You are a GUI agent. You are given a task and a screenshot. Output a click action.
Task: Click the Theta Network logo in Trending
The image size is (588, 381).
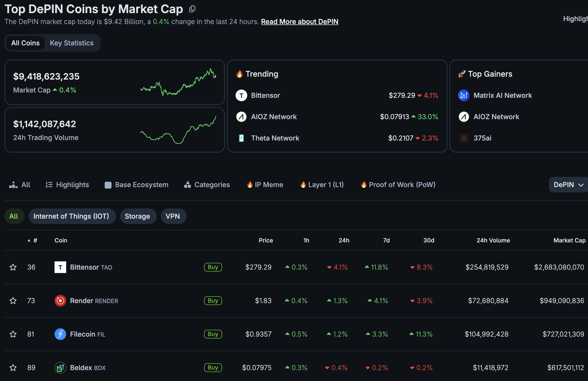pos(241,138)
